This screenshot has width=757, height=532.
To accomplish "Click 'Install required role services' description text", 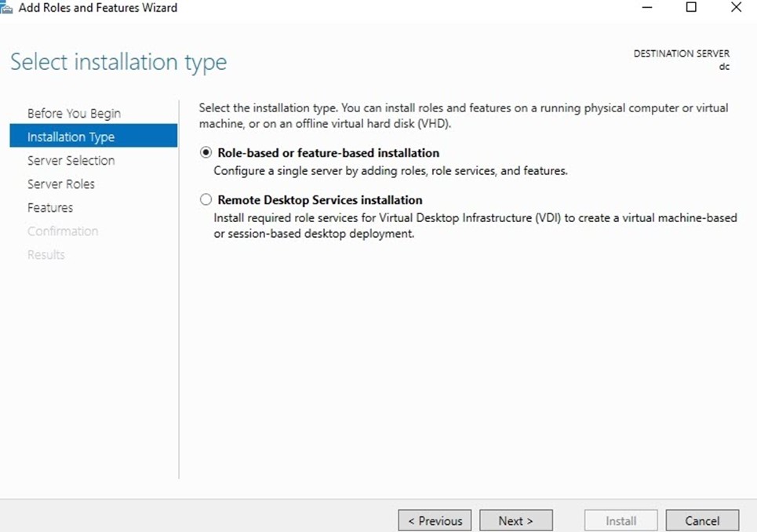I will (475, 225).
